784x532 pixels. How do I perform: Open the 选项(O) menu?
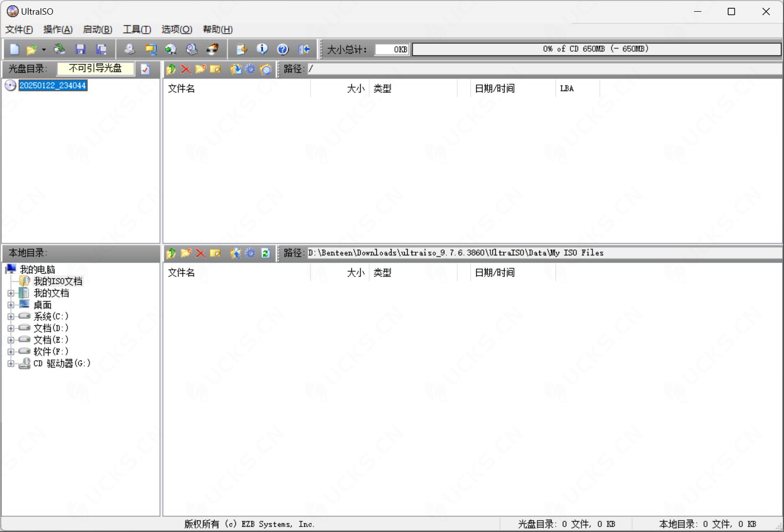click(177, 29)
